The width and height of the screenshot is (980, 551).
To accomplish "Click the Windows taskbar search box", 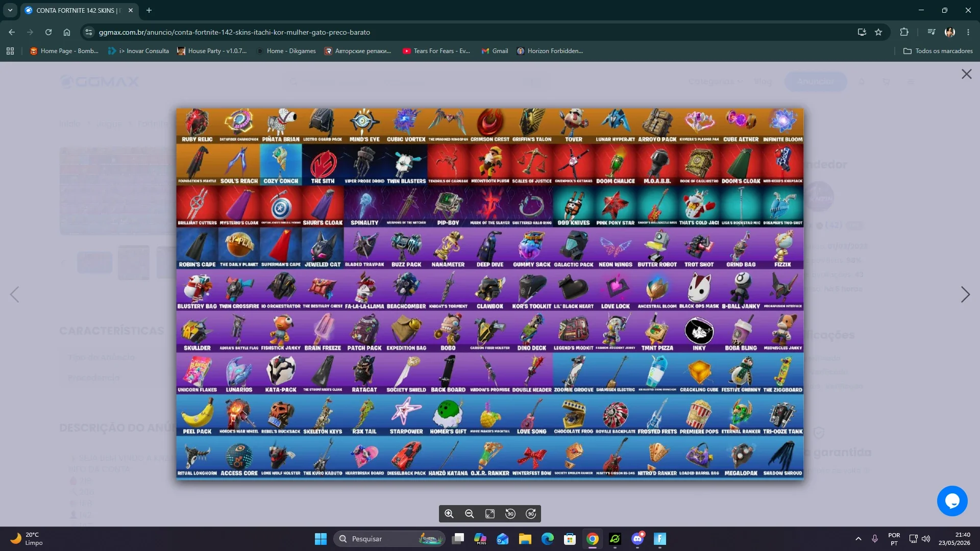I will (x=389, y=539).
